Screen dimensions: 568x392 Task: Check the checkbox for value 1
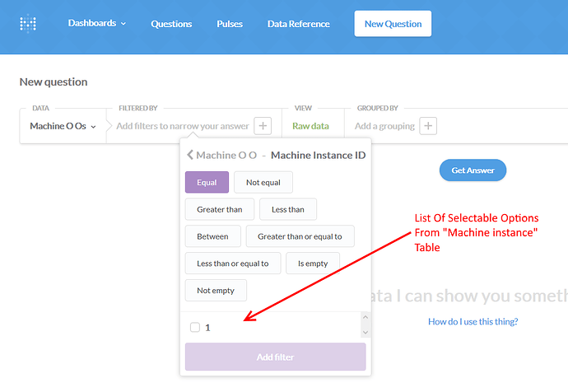click(x=195, y=327)
